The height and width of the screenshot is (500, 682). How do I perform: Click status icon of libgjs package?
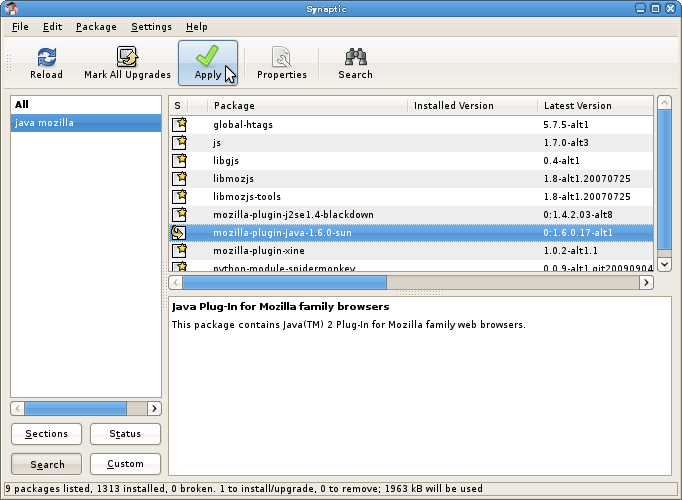179,160
